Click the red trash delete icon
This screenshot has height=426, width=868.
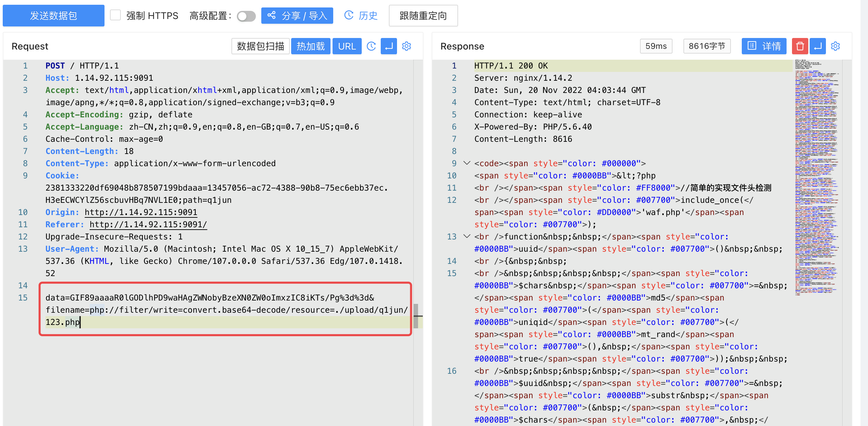click(800, 46)
